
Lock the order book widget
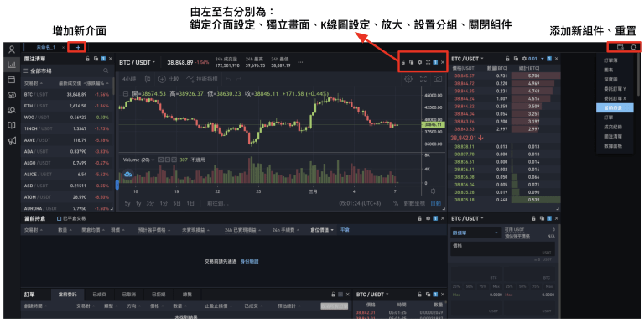[x=508, y=59]
